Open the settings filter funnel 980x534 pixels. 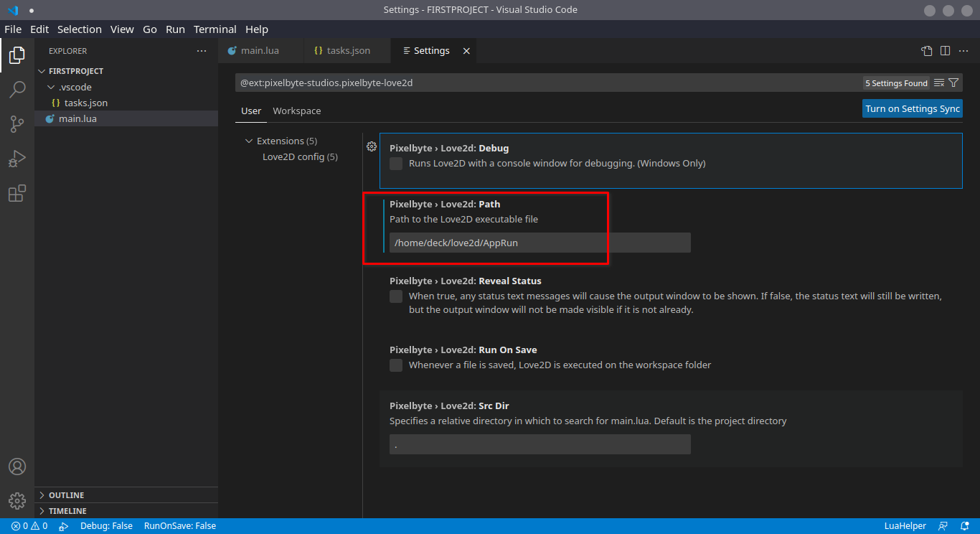click(953, 83)
